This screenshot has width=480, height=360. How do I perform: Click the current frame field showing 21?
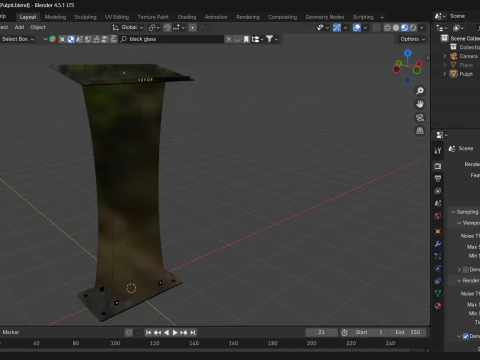[321, 332]
